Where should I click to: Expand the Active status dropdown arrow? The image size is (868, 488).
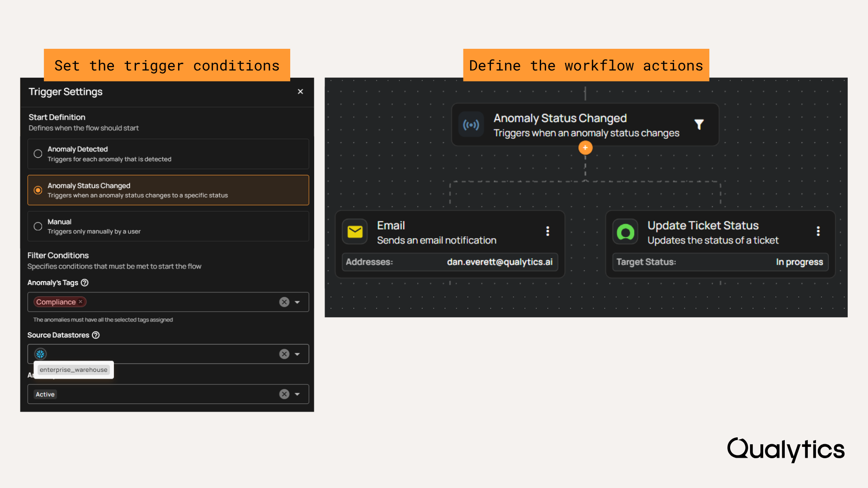[297, 394]
